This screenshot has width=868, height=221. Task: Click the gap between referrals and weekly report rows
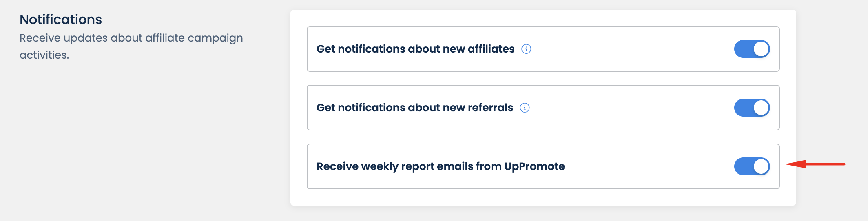pyautogui.click(x=542, y=137)
